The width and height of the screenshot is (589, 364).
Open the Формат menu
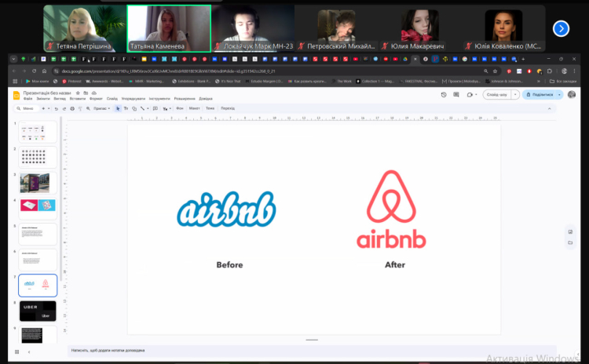pyautogui.click(x=96, y=99)
